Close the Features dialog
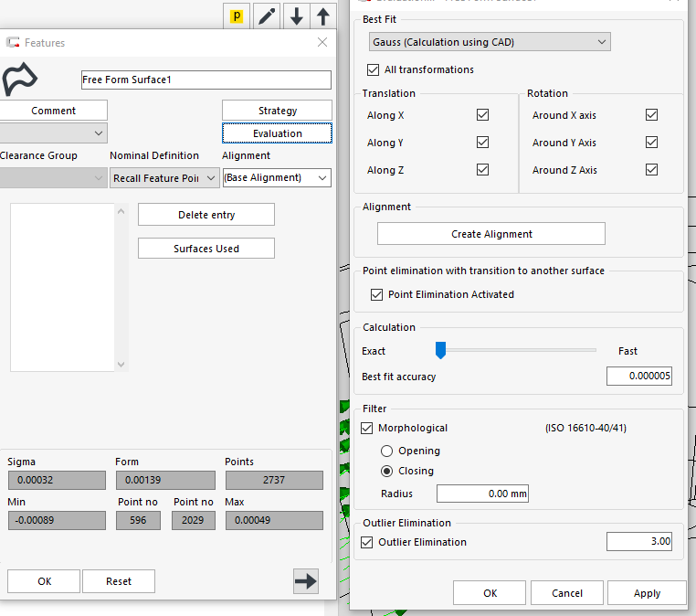 pyautogui.click(x=322, y=42)
